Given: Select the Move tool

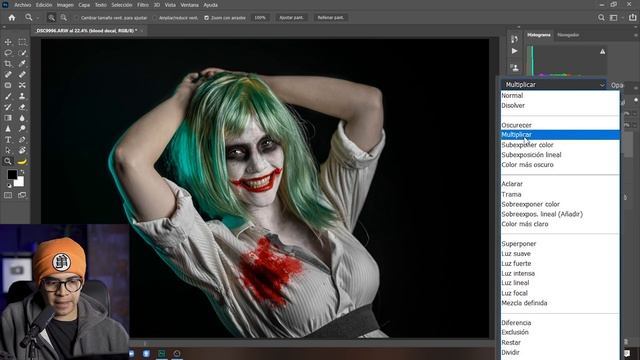Looking at the screenshot, I should (8, 42).
